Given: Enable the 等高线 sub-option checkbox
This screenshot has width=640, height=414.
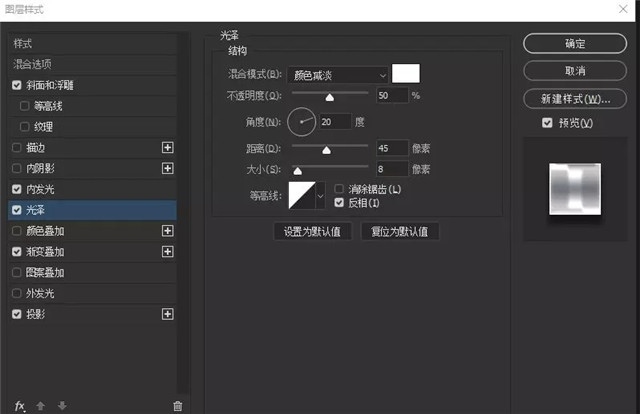Looking at the screenshot, I should click(x=24, y=106).
